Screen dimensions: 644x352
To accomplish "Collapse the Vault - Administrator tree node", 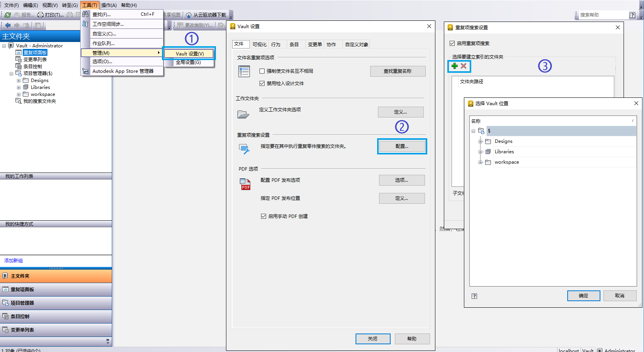I will click(4, 46).
